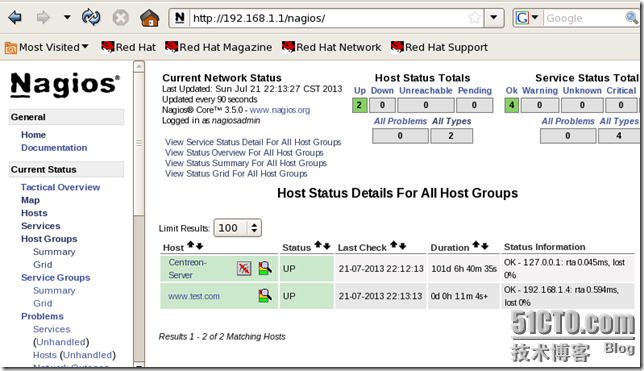Sort Status column ascending arrow
644x371 pixels.
[318, 245]
